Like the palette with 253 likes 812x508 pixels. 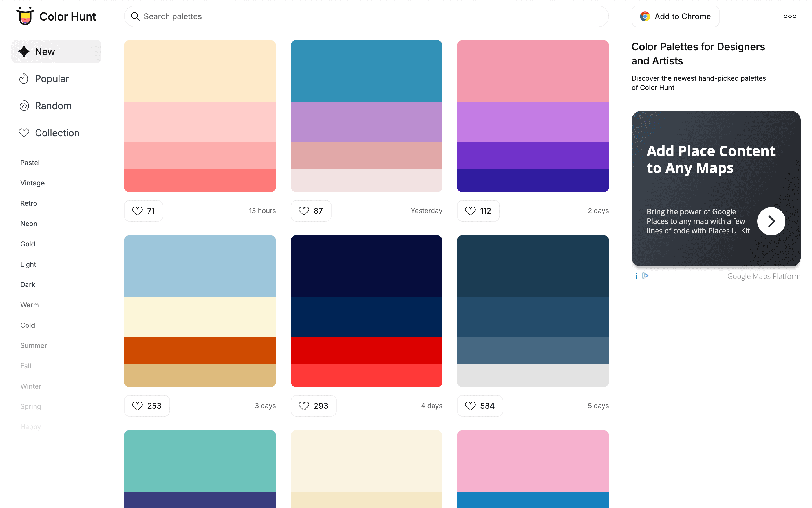(147, 406)
